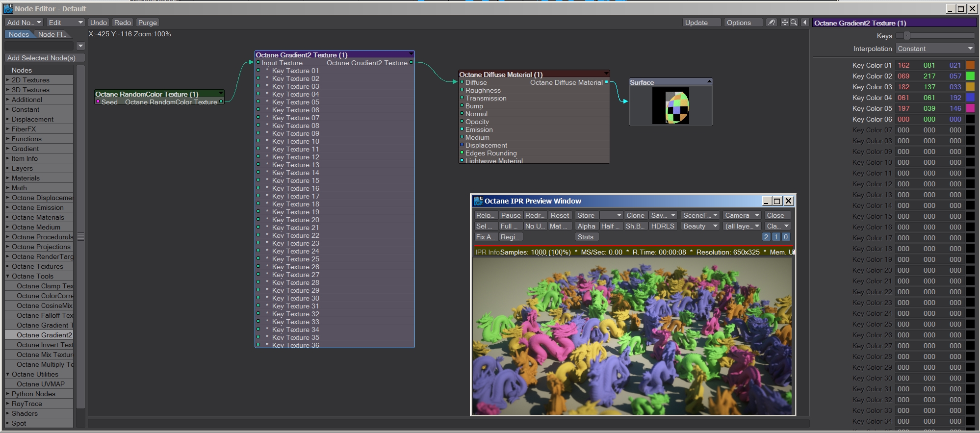Click the number 2 button in IPR window
980x433 pixels.
click(x=766, y=237)
